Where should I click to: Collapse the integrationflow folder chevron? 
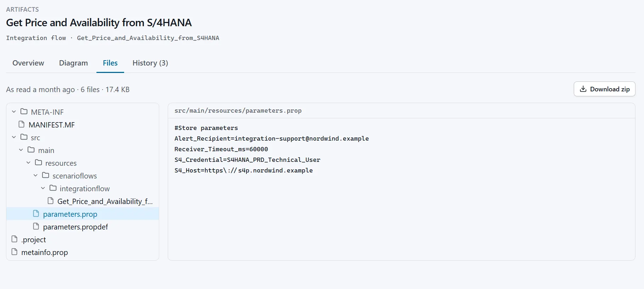click(x=43, y=188)
